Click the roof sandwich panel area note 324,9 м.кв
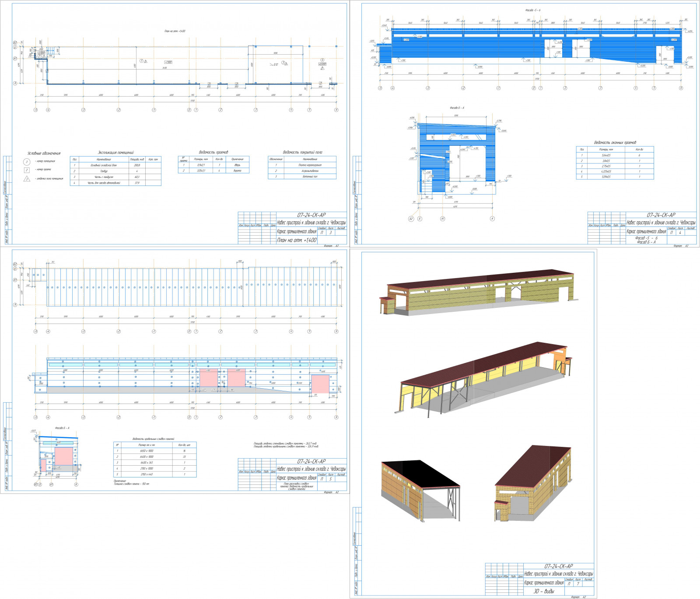Screen dimensions: 700x599 (286, 446)
